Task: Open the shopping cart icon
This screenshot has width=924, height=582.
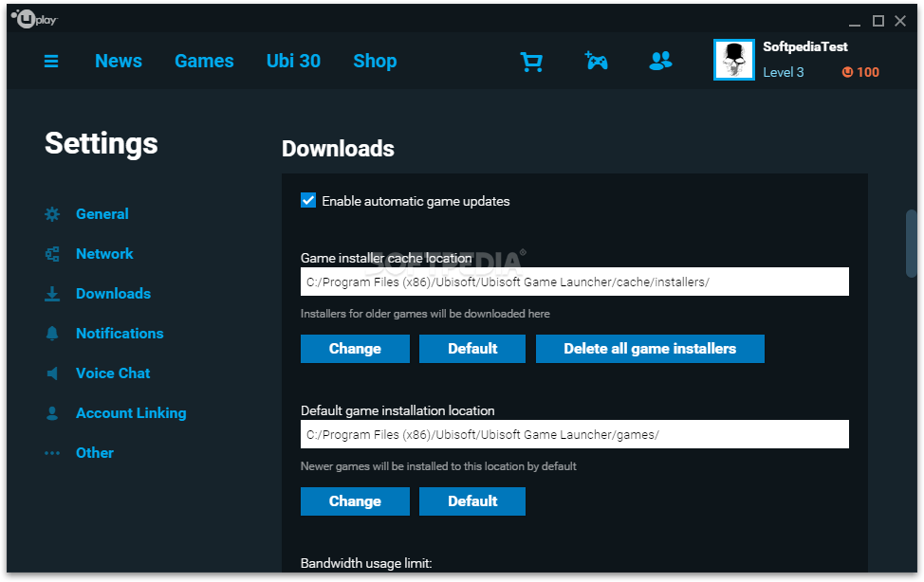Action: pos(531,62)
